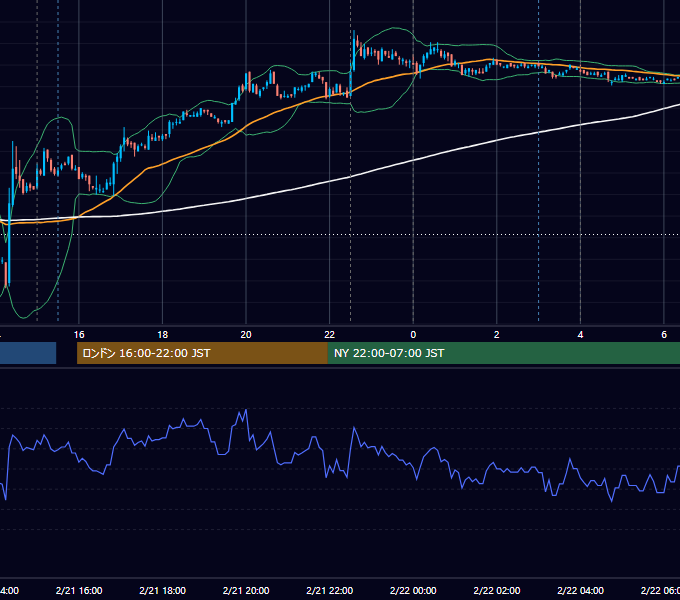Click the 2/21 18:00 date label
The height and width of the screenshot is (600, 680).
pyautogui.click(x=163, y=590)
